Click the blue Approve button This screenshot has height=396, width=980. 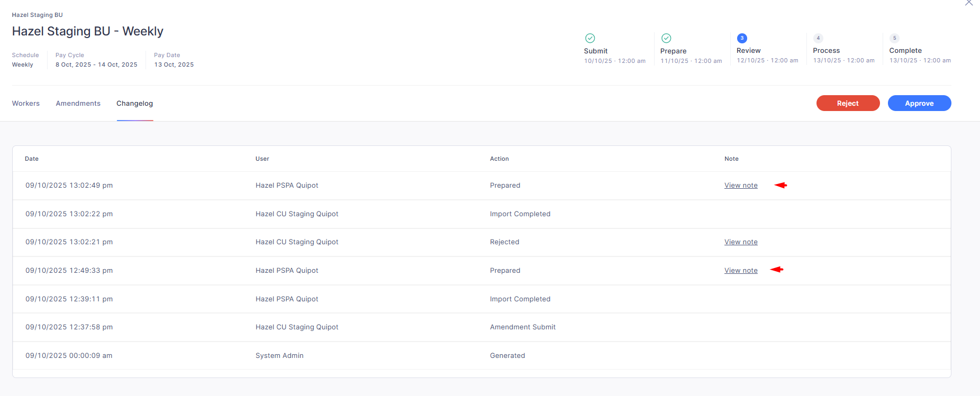(919, 103)
